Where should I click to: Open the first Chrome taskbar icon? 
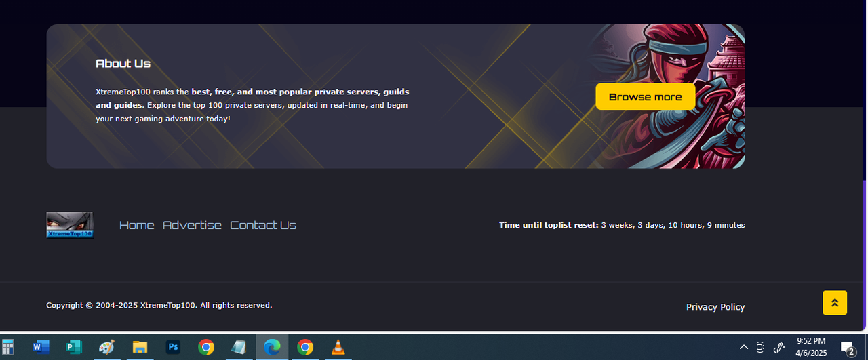pyautogui.click(x=206, y=347)
